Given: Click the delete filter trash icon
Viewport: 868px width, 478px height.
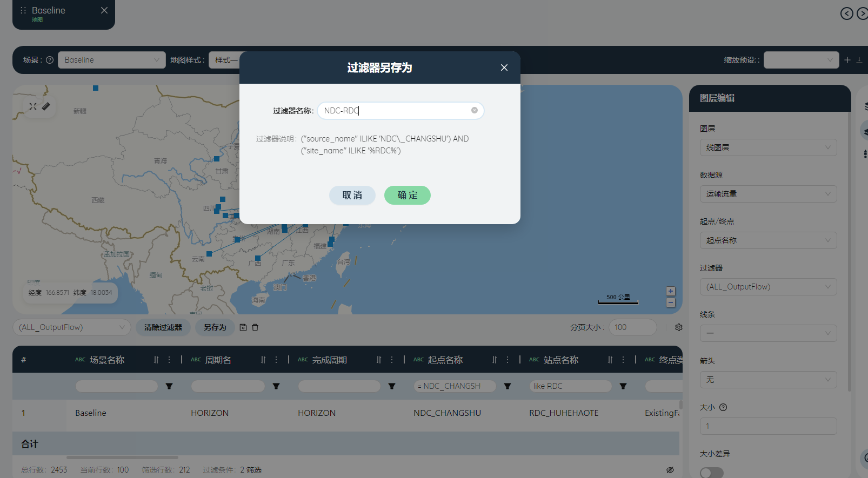Looking at the screenshot, I should [255, 327].
